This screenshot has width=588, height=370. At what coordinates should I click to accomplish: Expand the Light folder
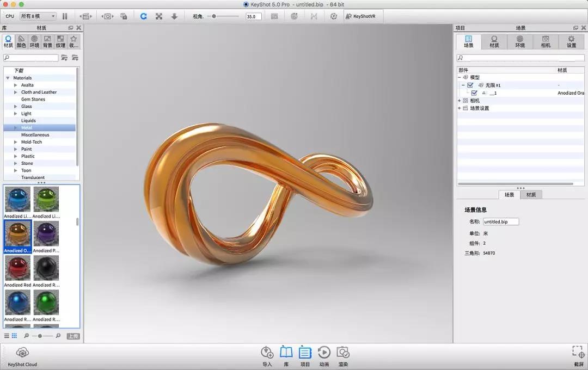pyautogui.click(x=15, y=114)
